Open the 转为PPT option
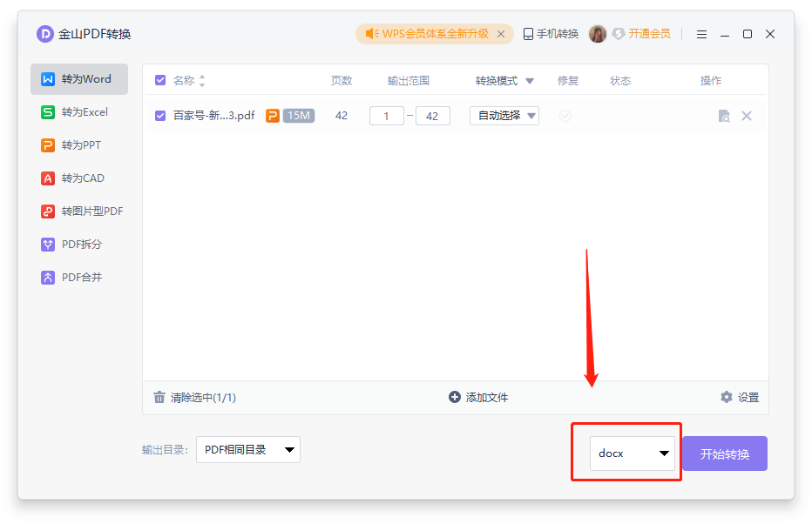 (x=79, y=145)
